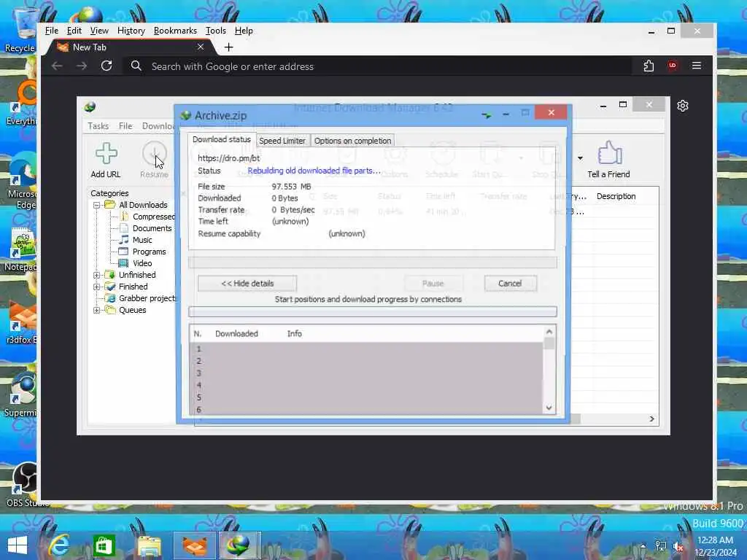Open the browser hamburger menu icon
The width and height of the screenshot is (747, 560).
[x=697, y=65]
